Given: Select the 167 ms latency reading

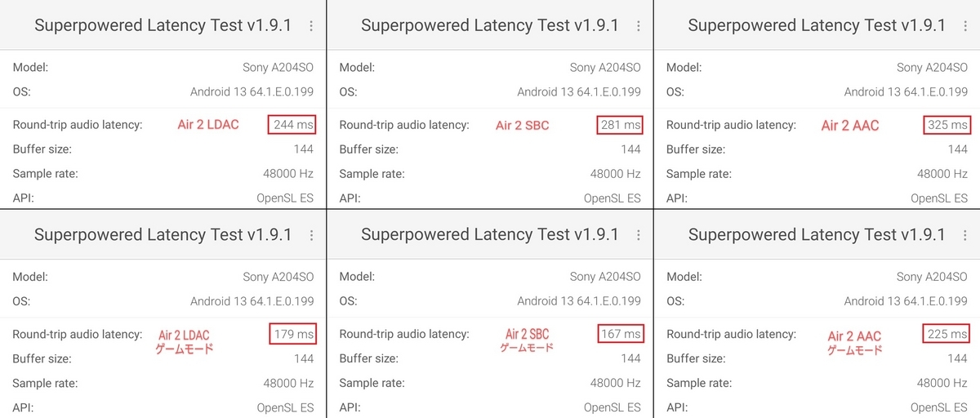Looking at the screenshot, I should tap(620, 334).
